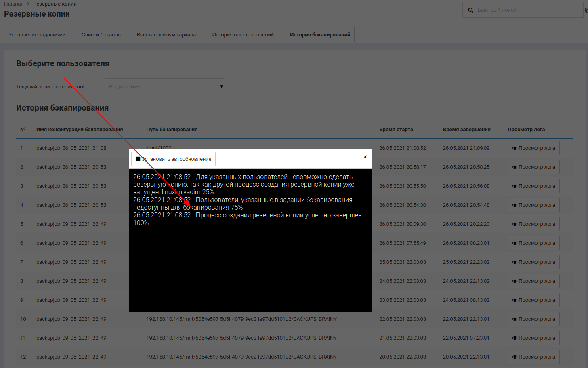
Task: Close the log viewer modal
Action: click(365, 157)
